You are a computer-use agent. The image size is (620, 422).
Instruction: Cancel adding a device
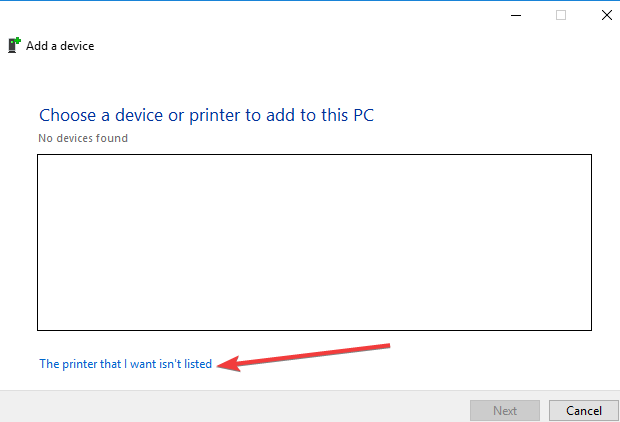coord(584,411)
